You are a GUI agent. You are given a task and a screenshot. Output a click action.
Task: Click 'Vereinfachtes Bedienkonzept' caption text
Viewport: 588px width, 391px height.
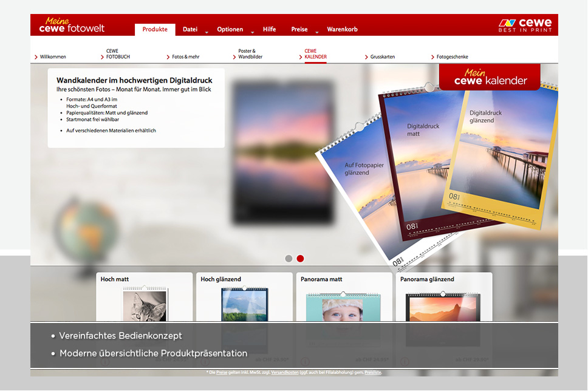[120, 336]
